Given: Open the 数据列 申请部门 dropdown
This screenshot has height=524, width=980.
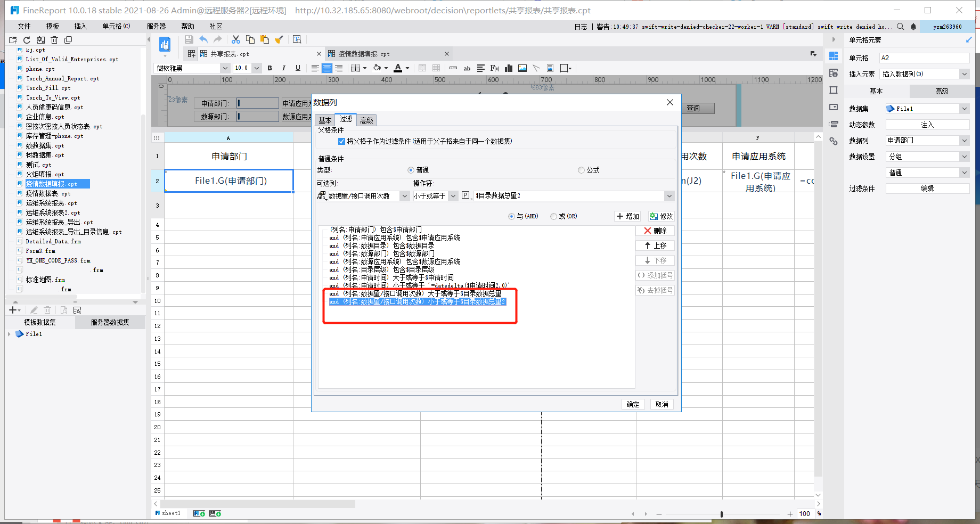Looking at the screenshot, I should (965, 141).
